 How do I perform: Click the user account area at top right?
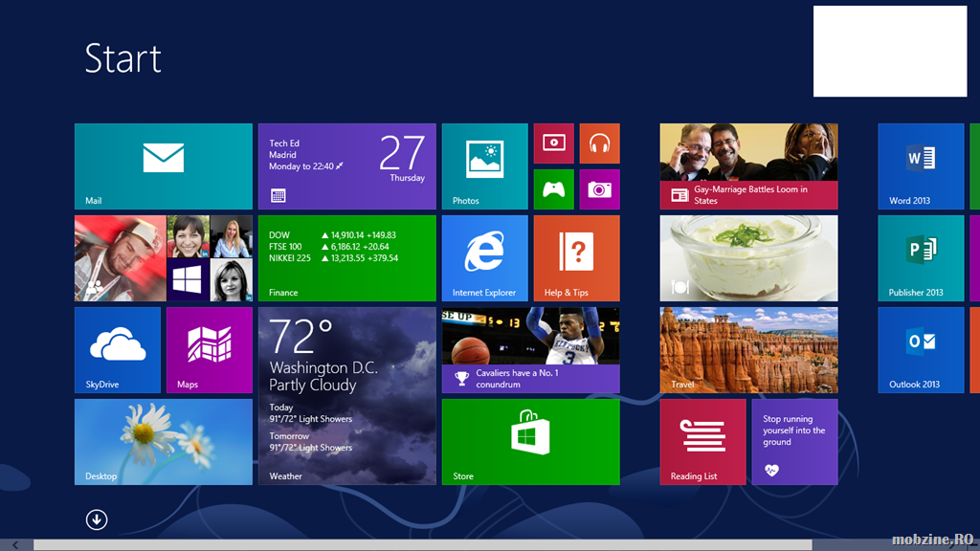[890, 52]
